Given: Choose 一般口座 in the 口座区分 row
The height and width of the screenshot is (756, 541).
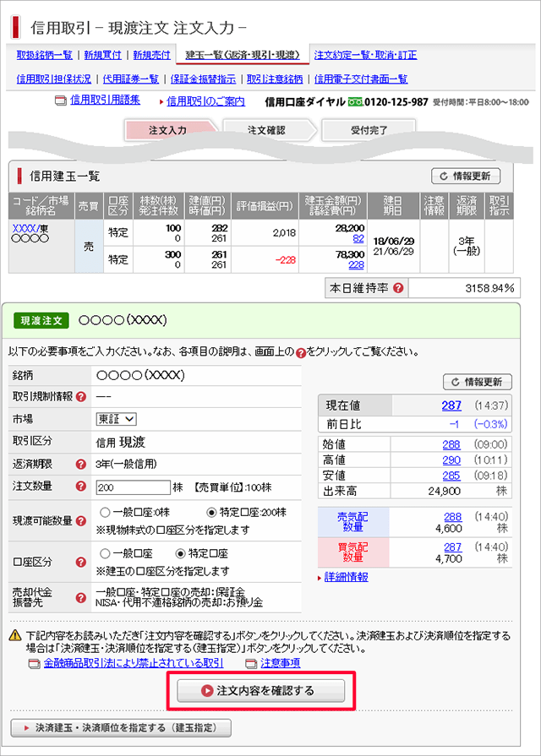Looking at the screenshot, I should pos(106,553).
